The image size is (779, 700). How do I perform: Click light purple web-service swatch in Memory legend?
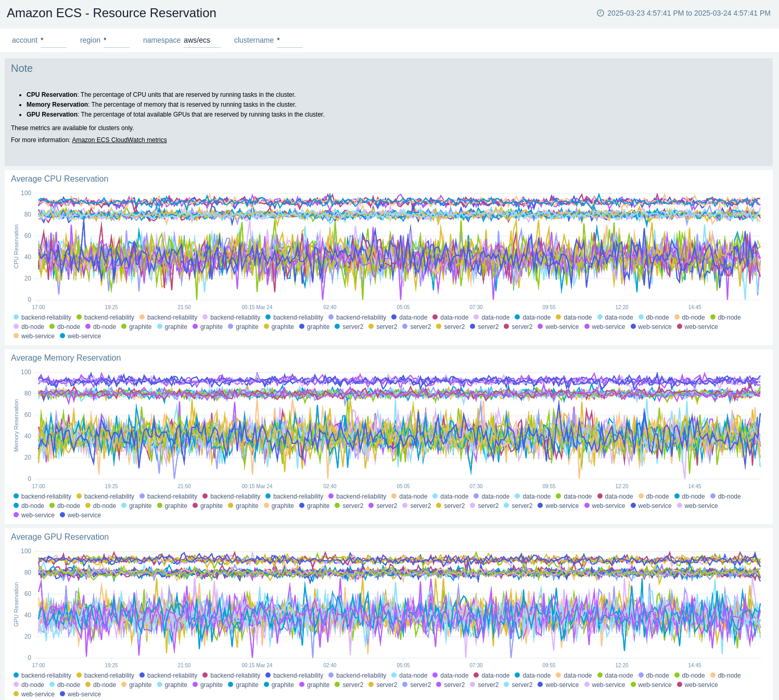point(680,506)
